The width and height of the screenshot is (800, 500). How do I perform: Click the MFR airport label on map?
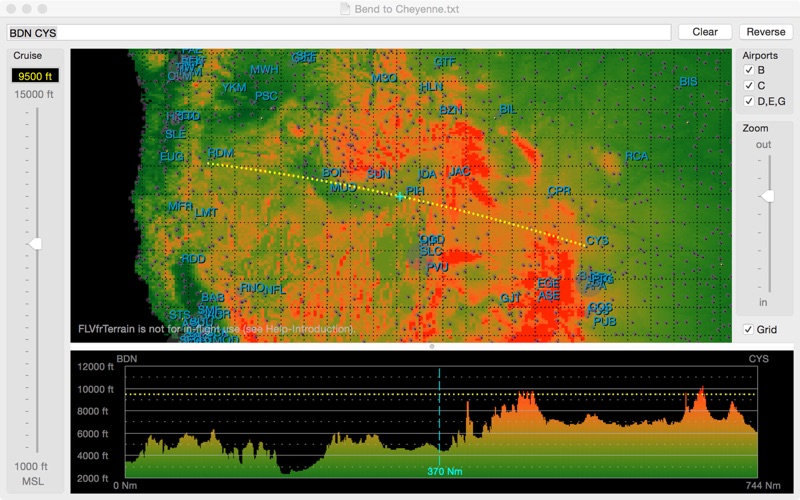click(x=180, y=207)
